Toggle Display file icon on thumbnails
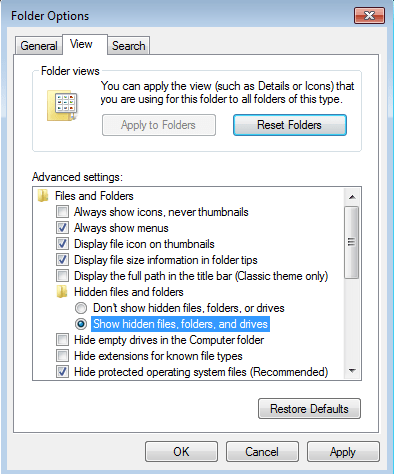Image resolution: width=394 pixels, height=474 pixels. 62,244
